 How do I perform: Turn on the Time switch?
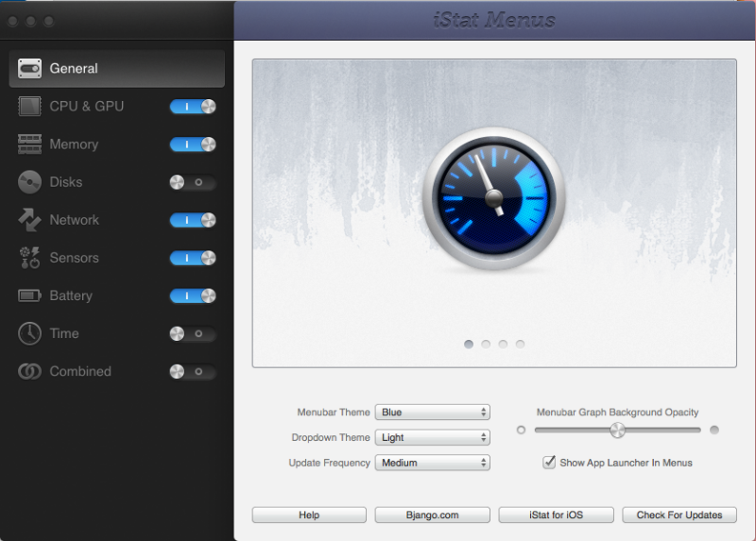point(193,333)
